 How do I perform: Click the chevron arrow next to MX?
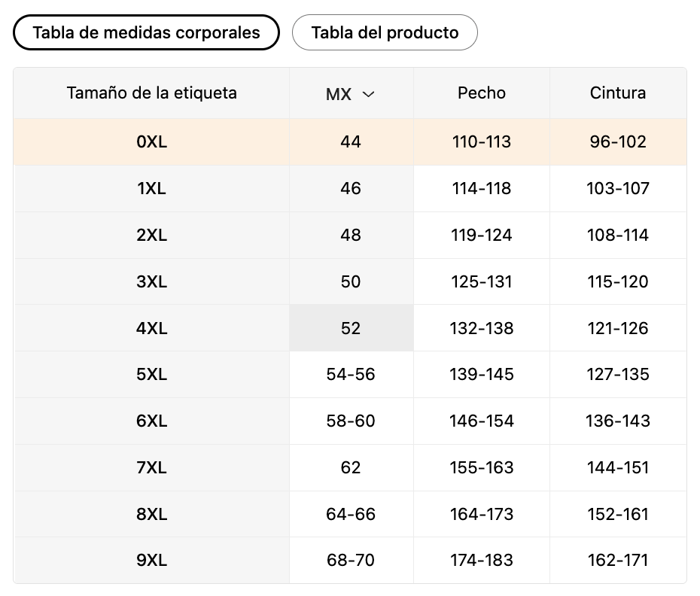pyautogui.click(x=368, y=94)
